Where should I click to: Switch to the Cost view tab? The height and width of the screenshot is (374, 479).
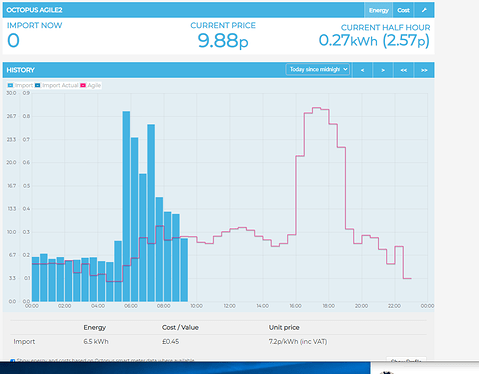pos(403,10)
